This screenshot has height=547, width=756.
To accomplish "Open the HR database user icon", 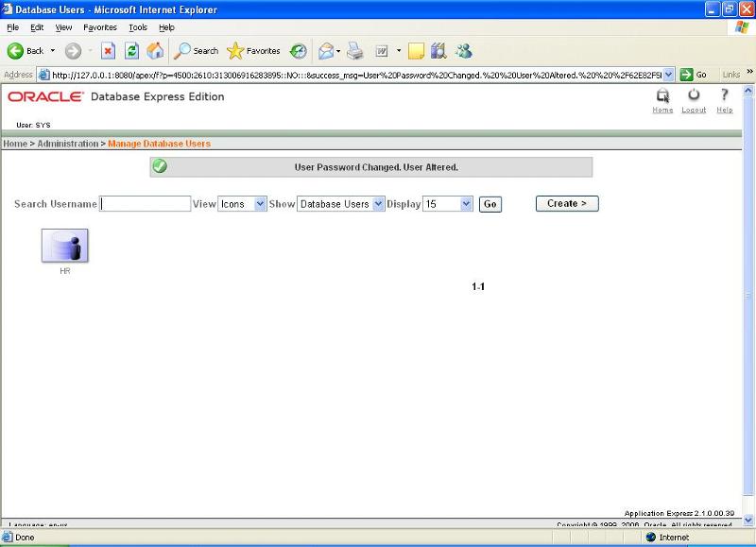I will (64, 246).
